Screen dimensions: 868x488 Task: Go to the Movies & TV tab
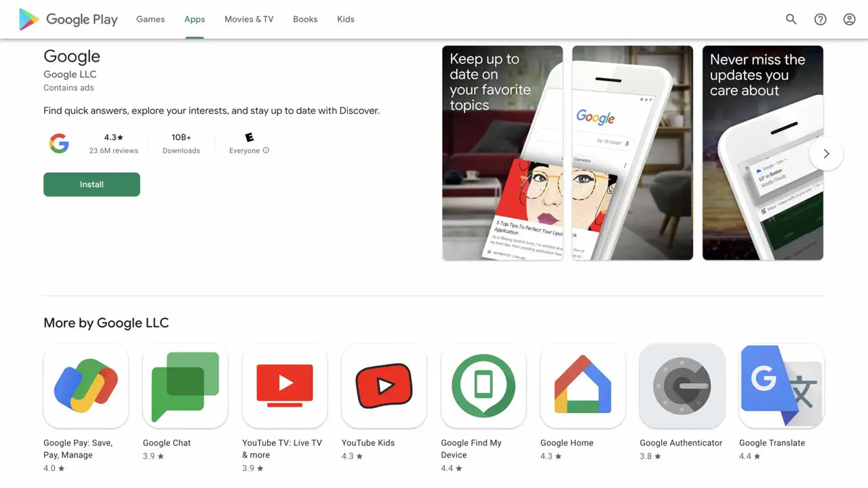click(249, 19)
